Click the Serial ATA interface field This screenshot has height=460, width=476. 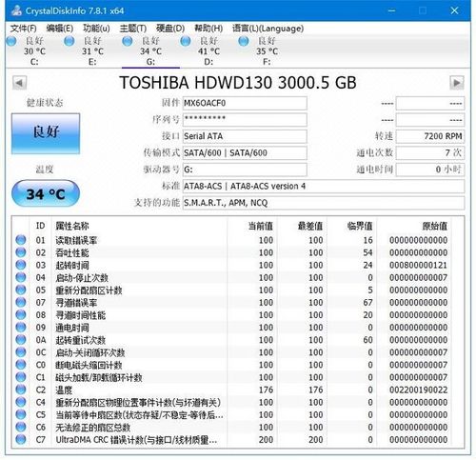[x=245, y=136]
